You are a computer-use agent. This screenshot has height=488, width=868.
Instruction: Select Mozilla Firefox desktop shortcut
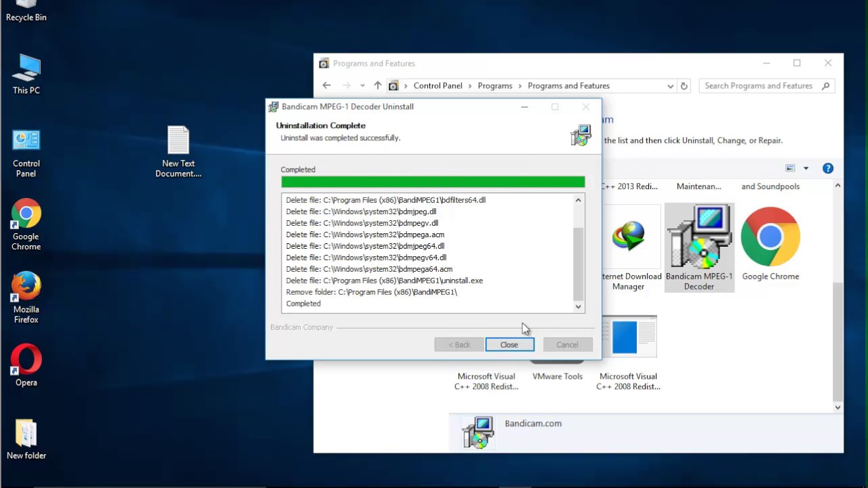[x=26, y=298]
